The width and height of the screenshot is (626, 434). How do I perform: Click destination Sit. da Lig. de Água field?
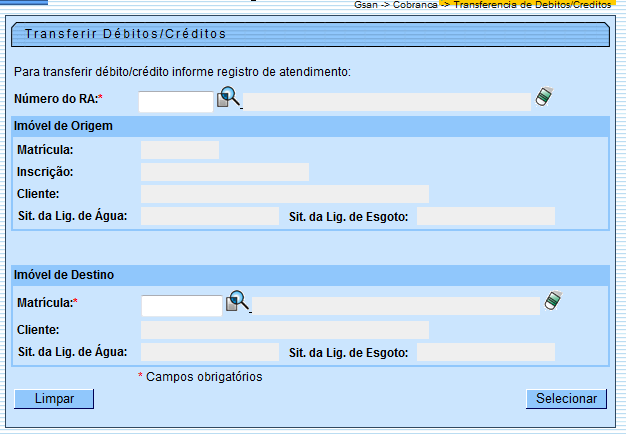click(210, 352)
